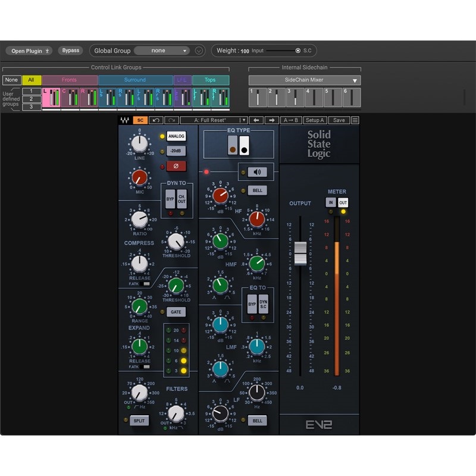Open the Global Group dropdown
This screenshot has height=476, width=476.
[162, 51]
